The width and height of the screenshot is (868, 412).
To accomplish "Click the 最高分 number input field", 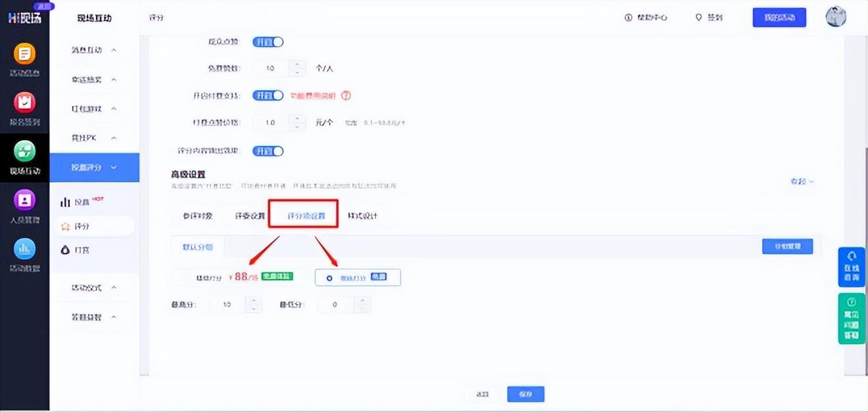I will tap(228, 305).
